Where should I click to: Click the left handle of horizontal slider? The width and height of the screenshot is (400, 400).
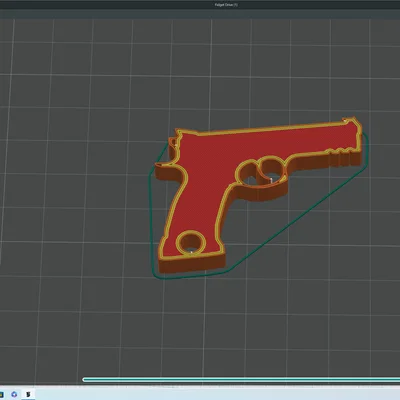[x=84, y=380]
